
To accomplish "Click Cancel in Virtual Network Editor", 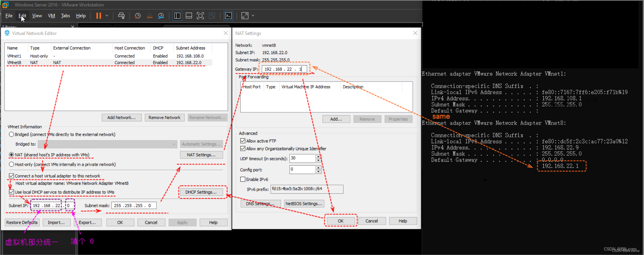I will (x=151, y=222).
